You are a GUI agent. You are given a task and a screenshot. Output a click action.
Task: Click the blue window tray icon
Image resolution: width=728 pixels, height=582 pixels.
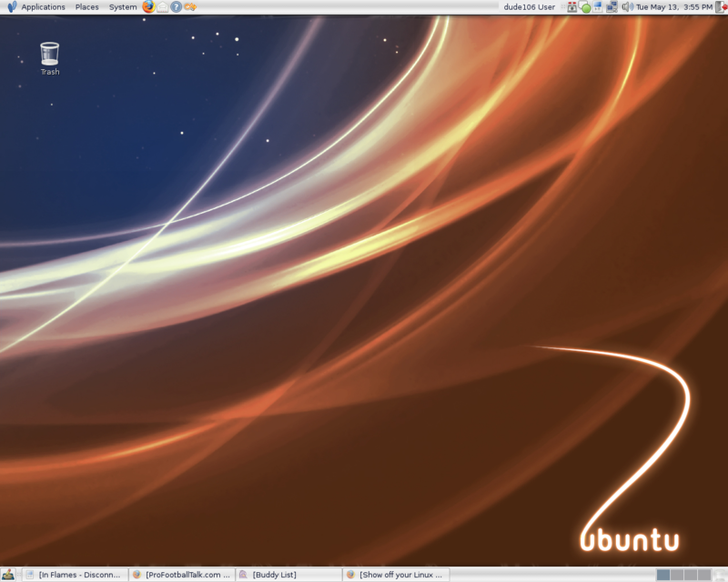click(x=598, y=7)
